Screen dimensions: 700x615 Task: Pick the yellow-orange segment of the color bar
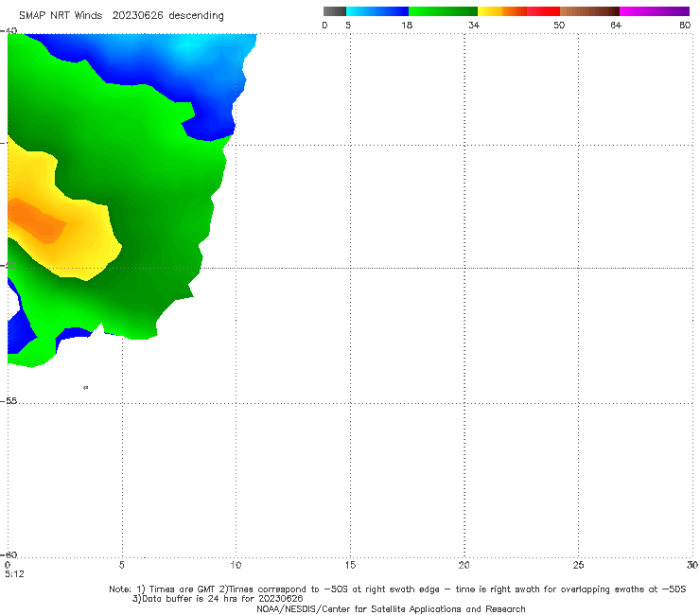click(502, 11)
